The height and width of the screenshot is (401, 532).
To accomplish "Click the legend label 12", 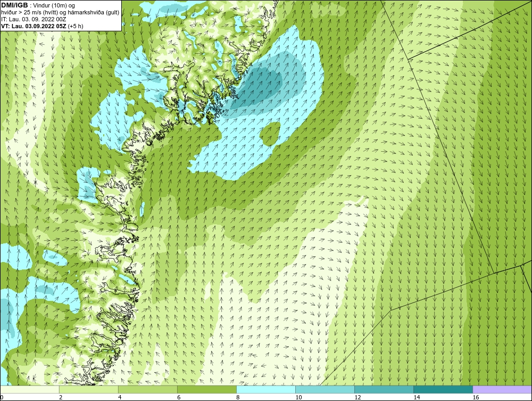I will pos(358,397).
